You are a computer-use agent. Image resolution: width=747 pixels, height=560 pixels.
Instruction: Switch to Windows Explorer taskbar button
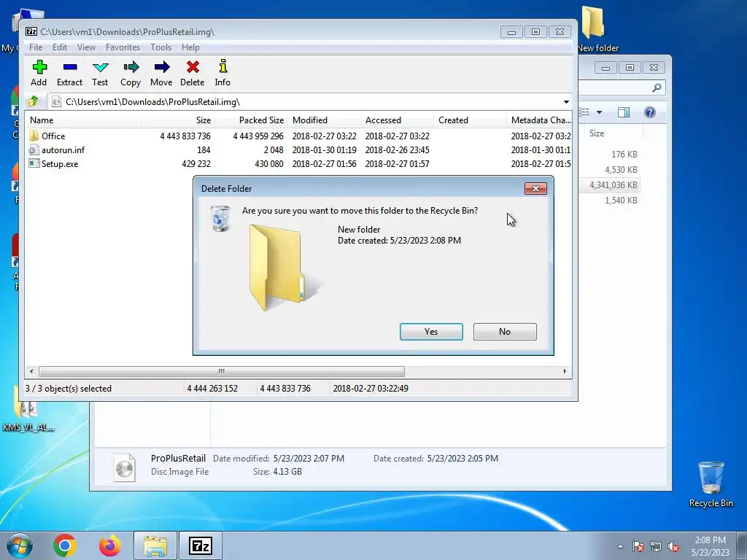(155, 545)
